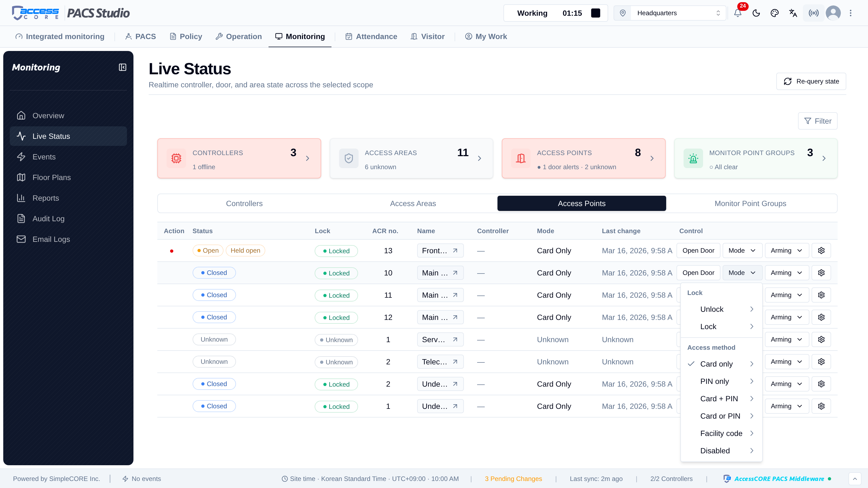868x488 pixels.
Task: Choose Card + PIN access method
Action: point(722,399)
